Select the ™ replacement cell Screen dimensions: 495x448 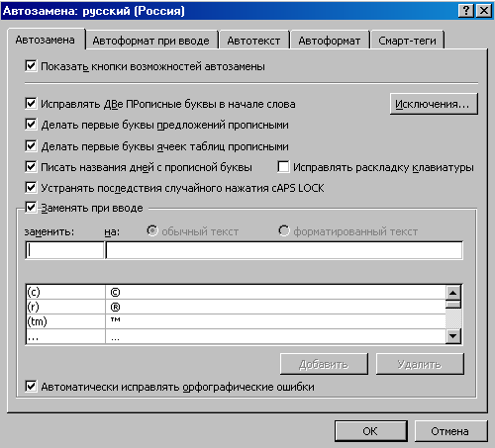(275, 321)
